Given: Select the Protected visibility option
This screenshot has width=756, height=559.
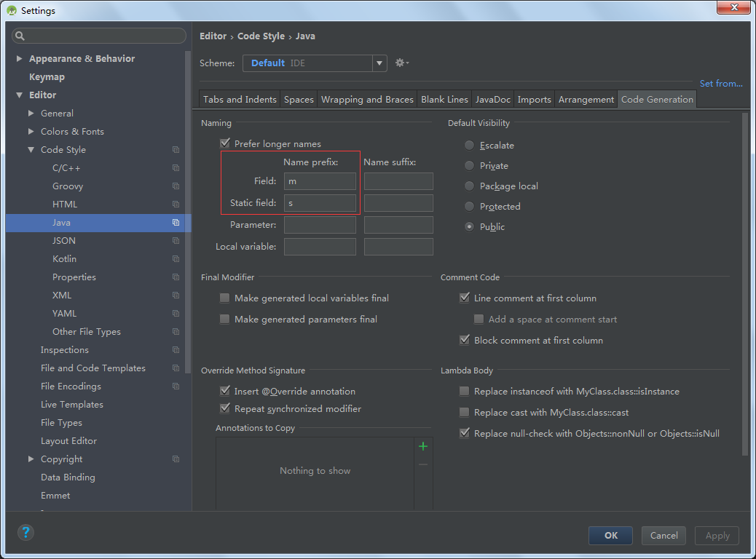Looking at the screenshot, I should pyautogui.click(x=469, y=206).
